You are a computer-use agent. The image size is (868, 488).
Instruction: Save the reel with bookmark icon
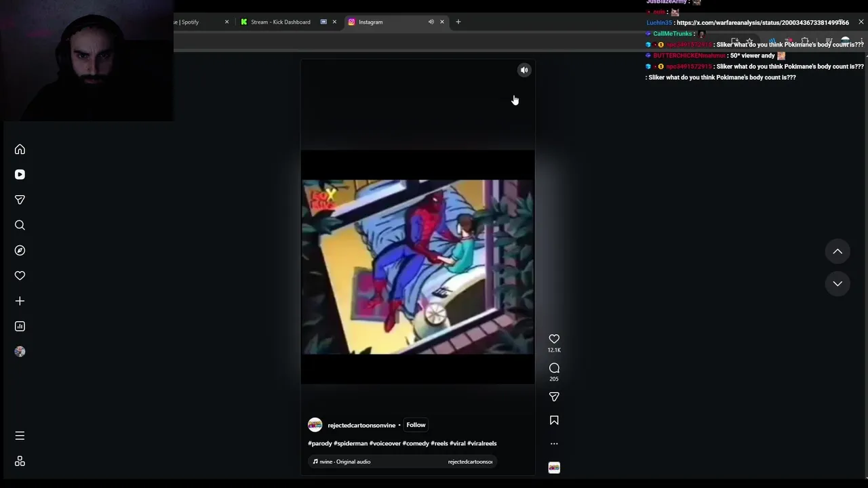click(554, 420)
